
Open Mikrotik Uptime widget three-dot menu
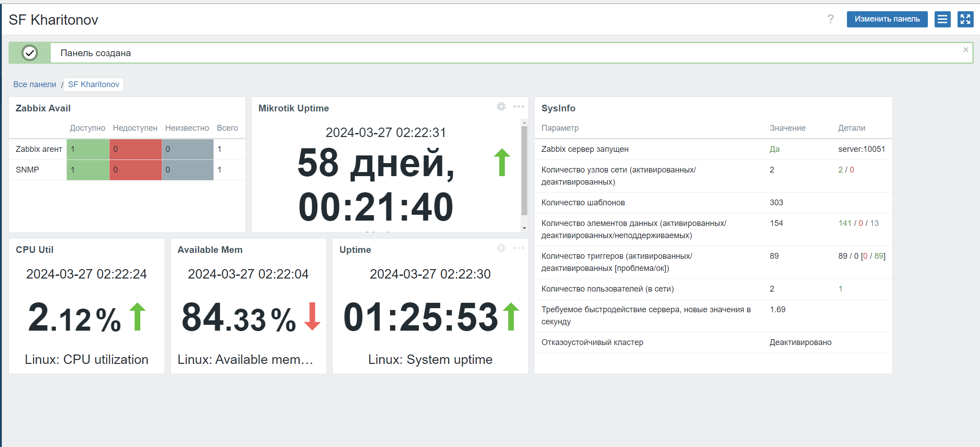pyautogui.click(x=518, y=106)
